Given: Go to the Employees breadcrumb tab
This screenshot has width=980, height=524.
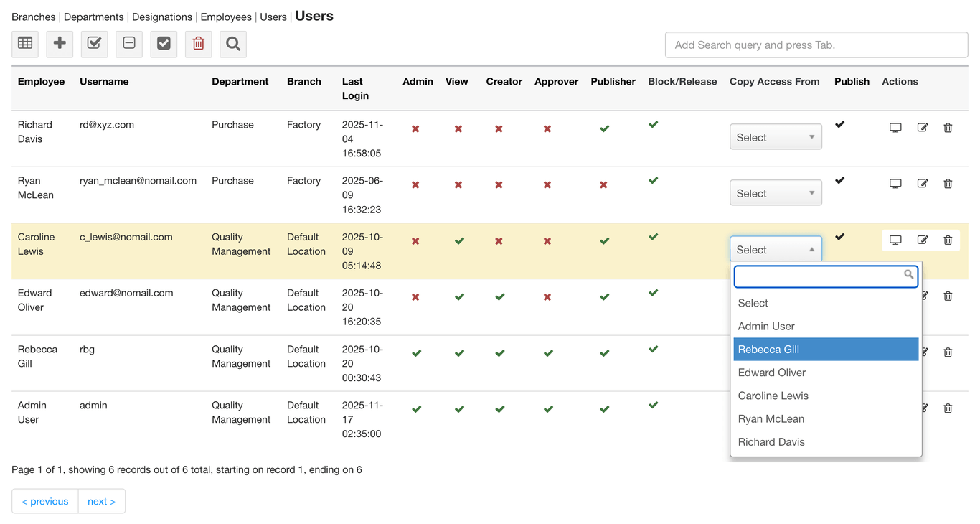Looking at the screenshot, I should pos(226,17).
